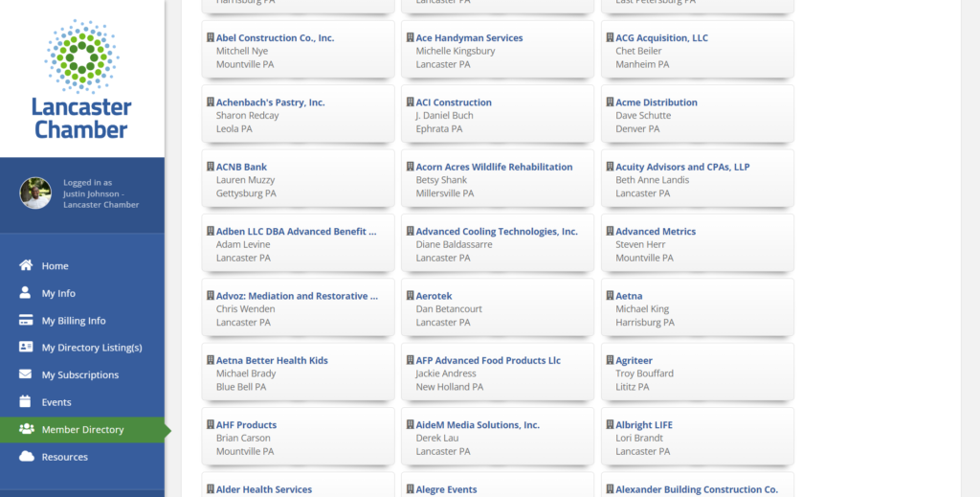Open AFP Advanced Food Products Llc listing
Screen dimensions: 980x497
click(488, 361)
